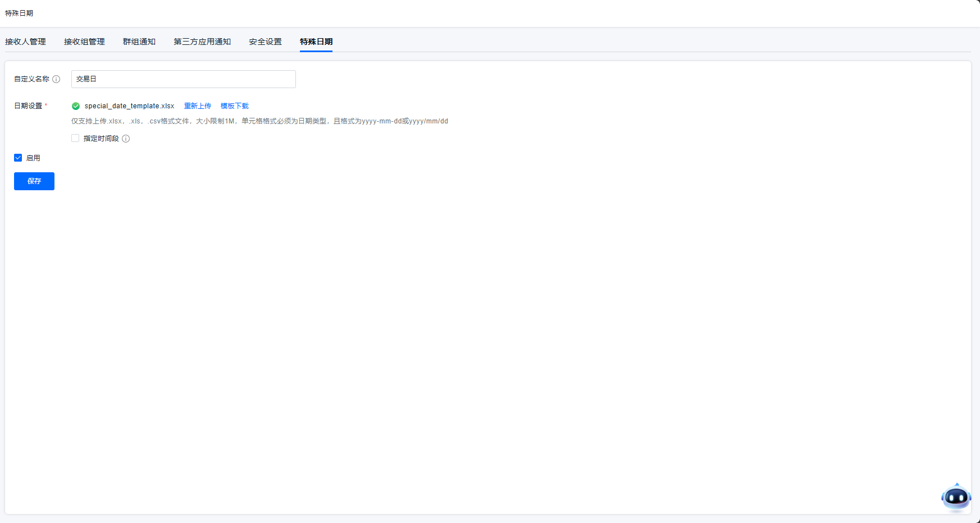Click the 特殊日期 page title at top
Viewport: 980px width, 523px height.
(19, 13)
